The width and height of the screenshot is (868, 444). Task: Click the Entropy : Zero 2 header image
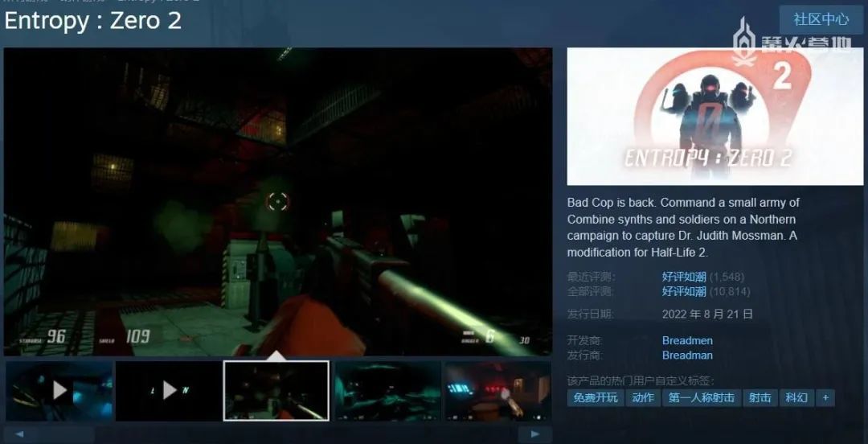[714, 117]
